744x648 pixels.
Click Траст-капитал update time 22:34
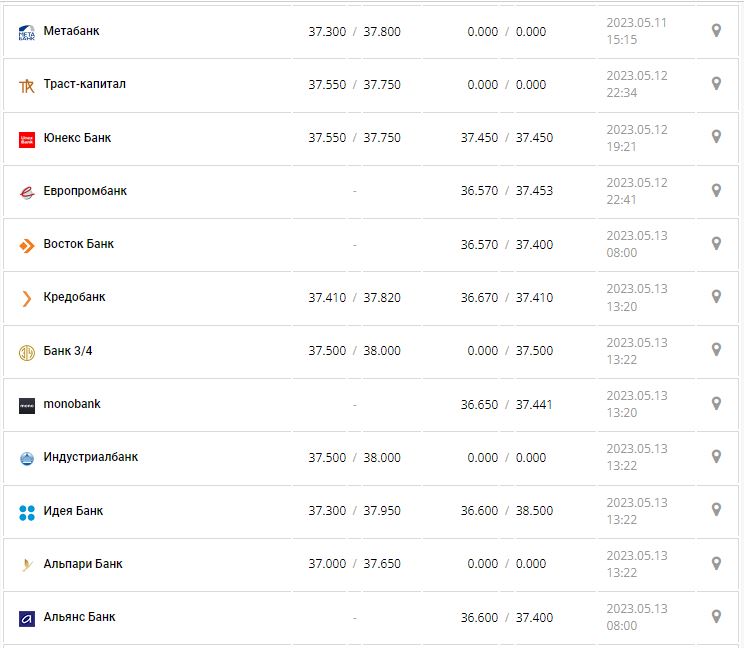[x=622, y=93]
